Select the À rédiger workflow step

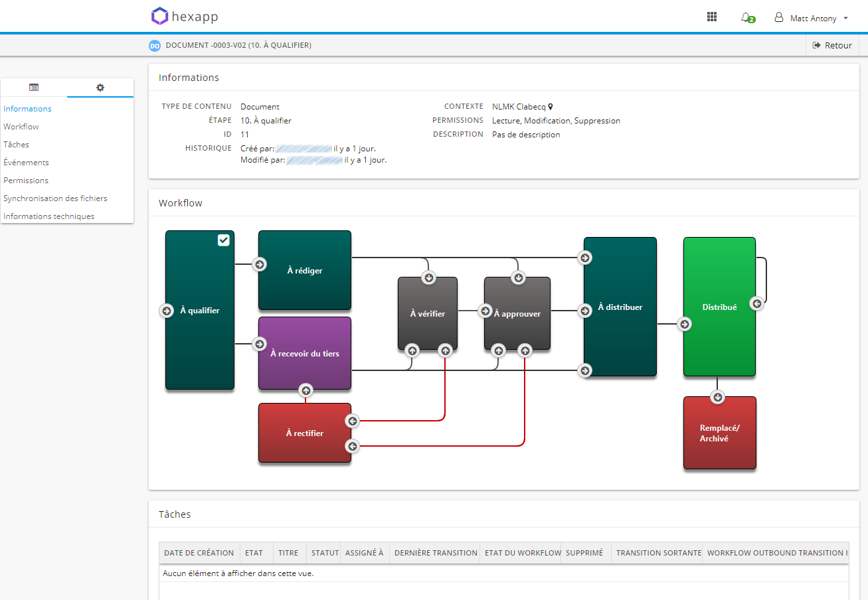click(305, 270)
